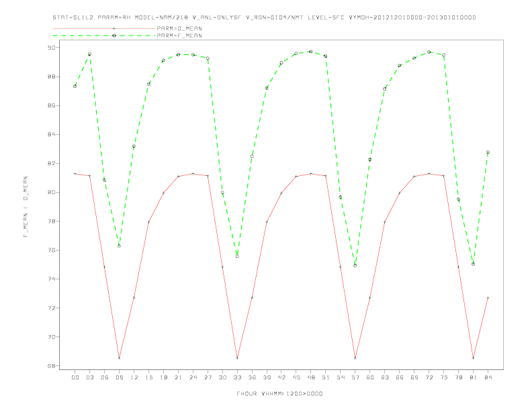
Task: Select the red O_MEAN point at hour 84
Action: [488, 298]
